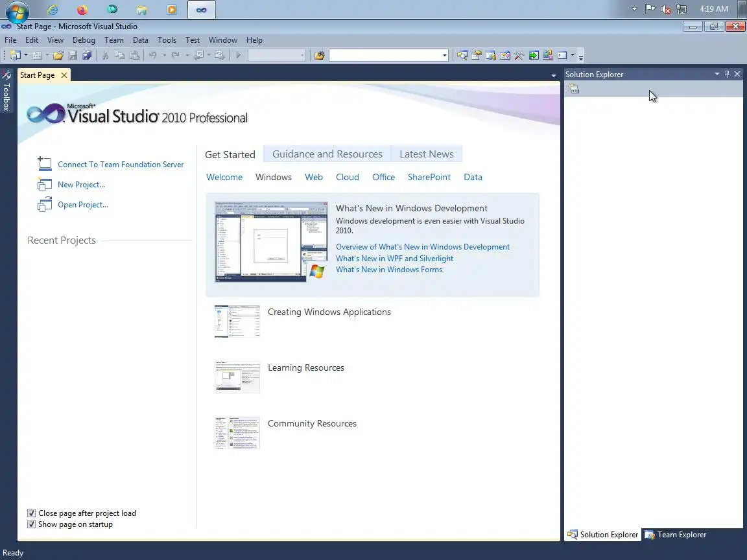Click the Community Resources thumbnail
The image size is (747, 560).
tap(237, 433)
